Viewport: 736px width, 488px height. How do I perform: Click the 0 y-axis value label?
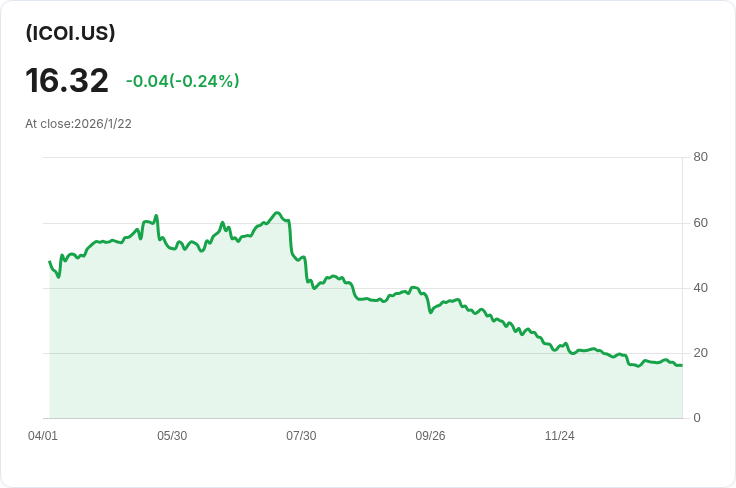point(697,418)
